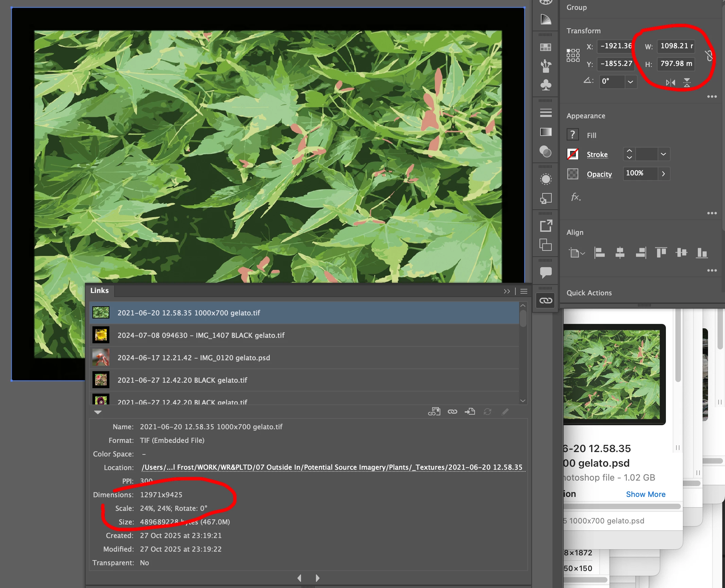Click Relink from CC Libraries icon

pyautogui.click(x=434, y=412)
